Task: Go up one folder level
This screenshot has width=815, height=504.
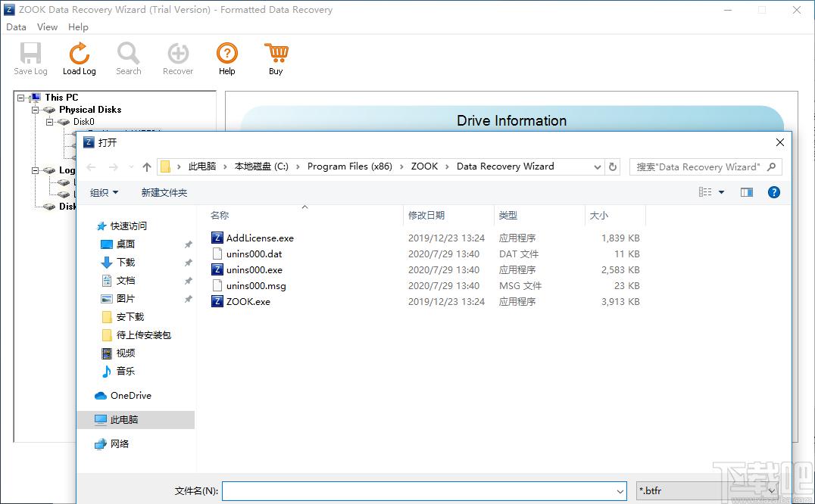Action: (x=147, y=166)
